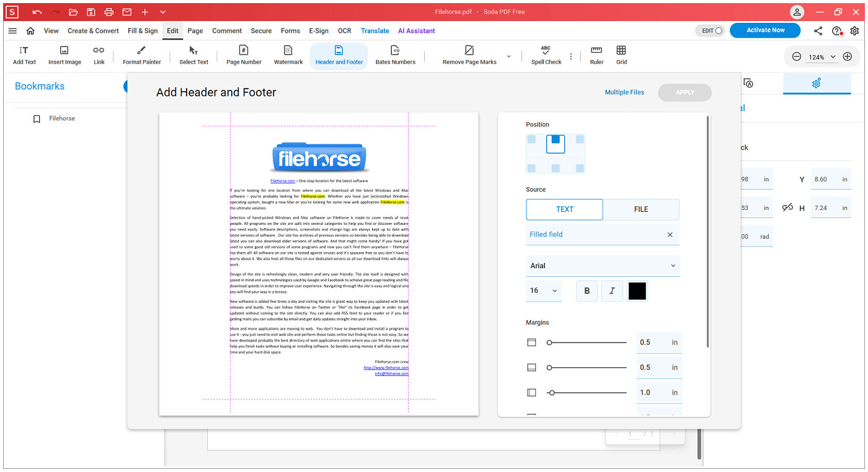
Task: Click the Activate Now button
Action: 765,30
